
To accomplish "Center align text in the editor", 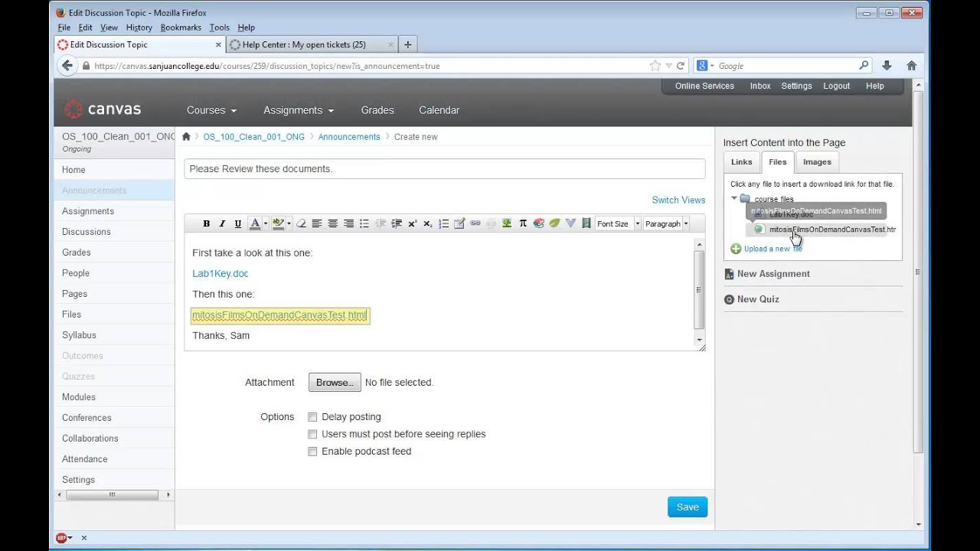I will tap(333, 223).
